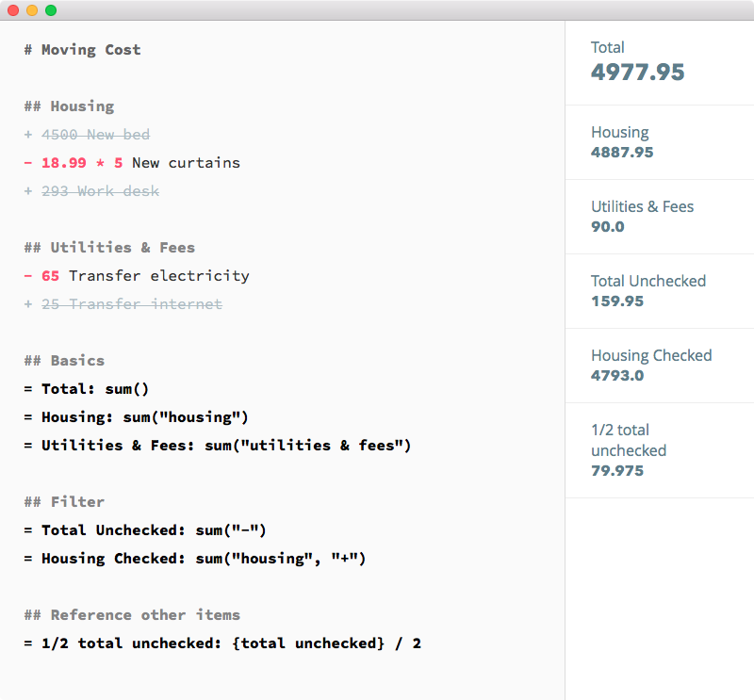Click the '## Reference other items' heading
This screenshot has width=754, height=700.
coord(132,615)
